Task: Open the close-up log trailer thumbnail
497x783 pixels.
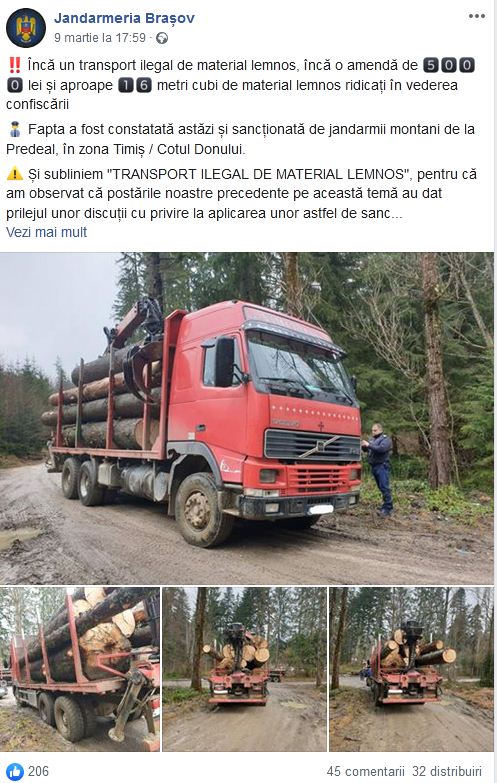Action: [x=80, y=669]
